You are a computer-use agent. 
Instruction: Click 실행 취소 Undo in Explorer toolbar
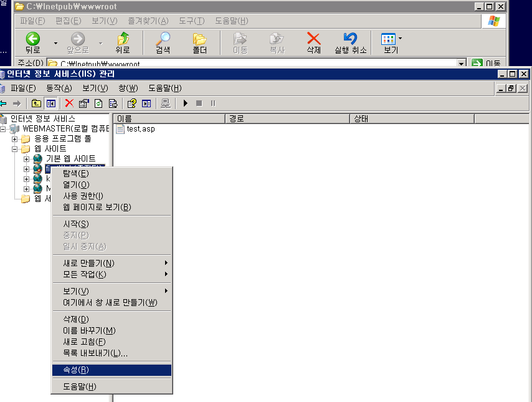(x=351, y=43)
